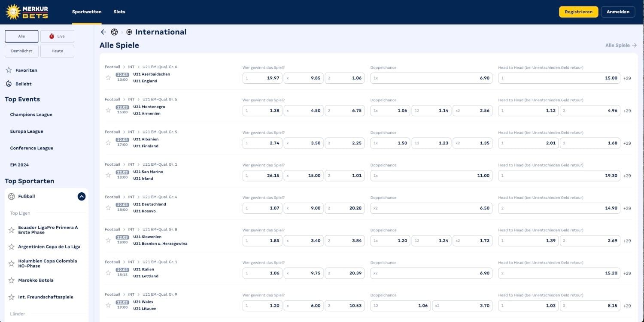Enable the Heute filter
Screen dimensions: 644x322
(x=57, y=51)
